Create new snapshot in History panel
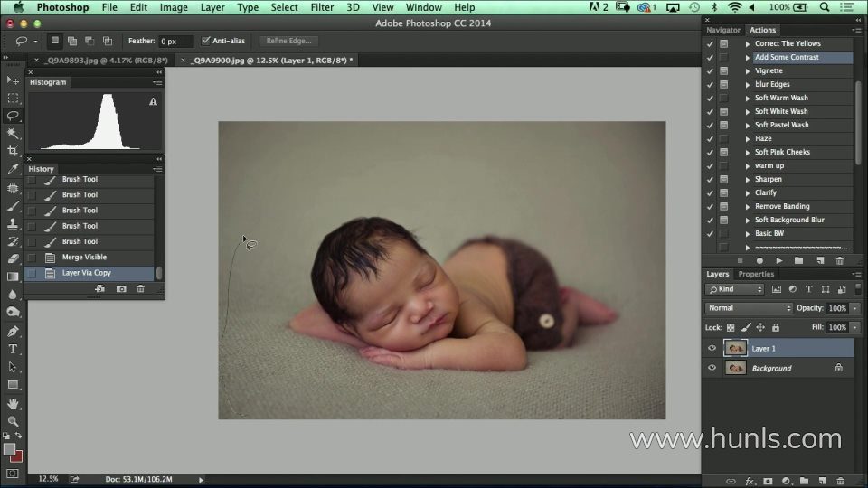This screenshot has height=488, width=868. [x=121, y=288]
